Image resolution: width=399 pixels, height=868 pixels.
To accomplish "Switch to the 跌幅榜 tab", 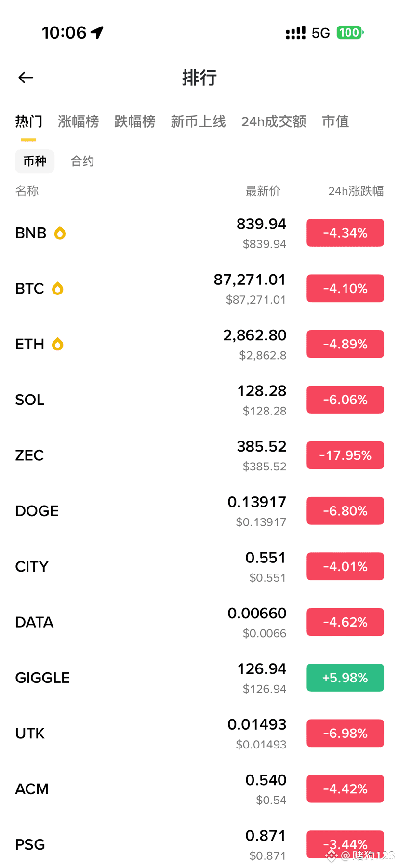I will [134, 121].
